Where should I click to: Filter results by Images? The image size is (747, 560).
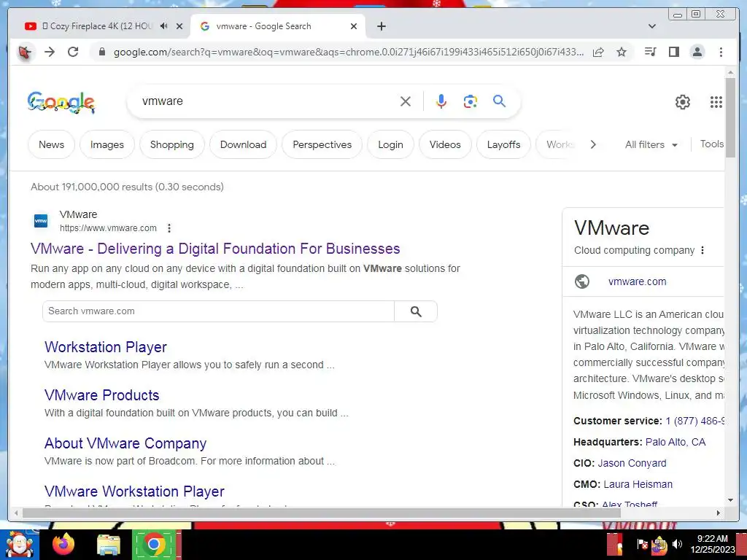[x=107, y=144]
